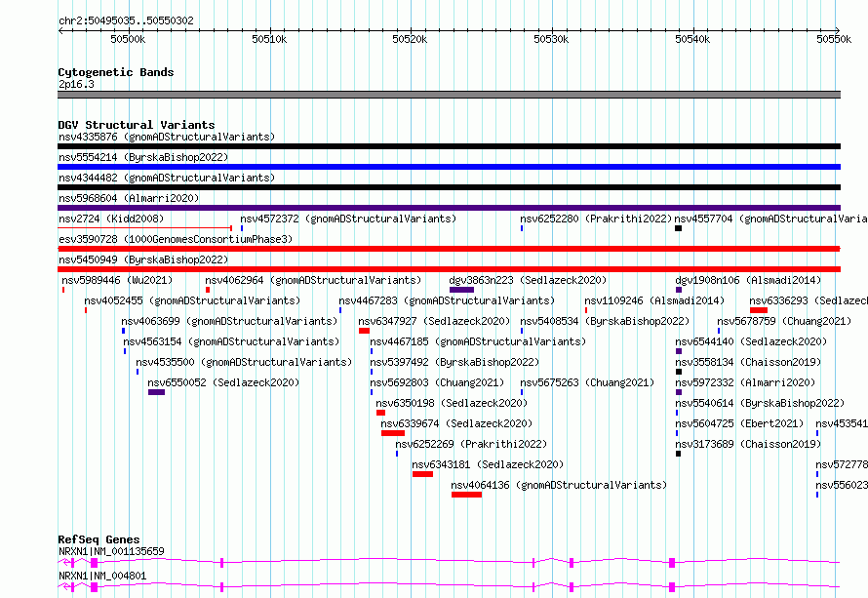Click the red nsv6336293 variant bar

[759, 310]
